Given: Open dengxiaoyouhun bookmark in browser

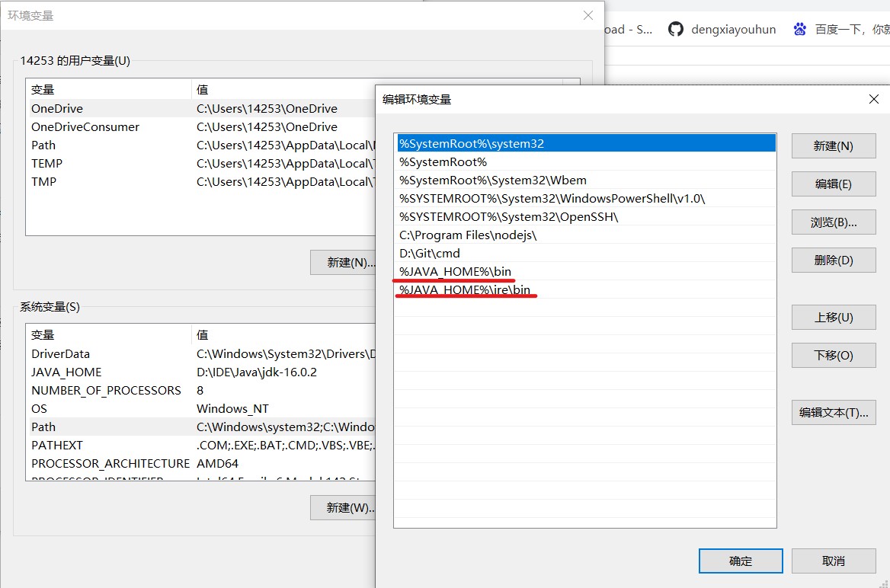Looking at the screenshot, I should tap(722, 29).
